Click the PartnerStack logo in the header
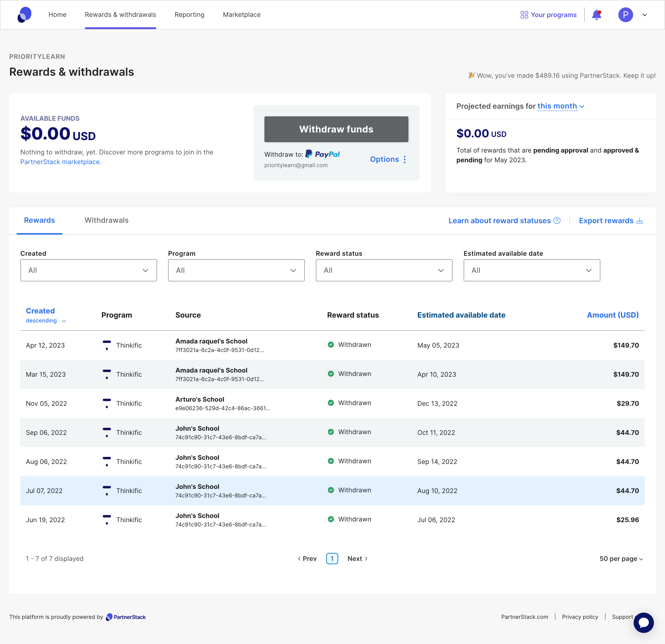 (x=24, y=15)
